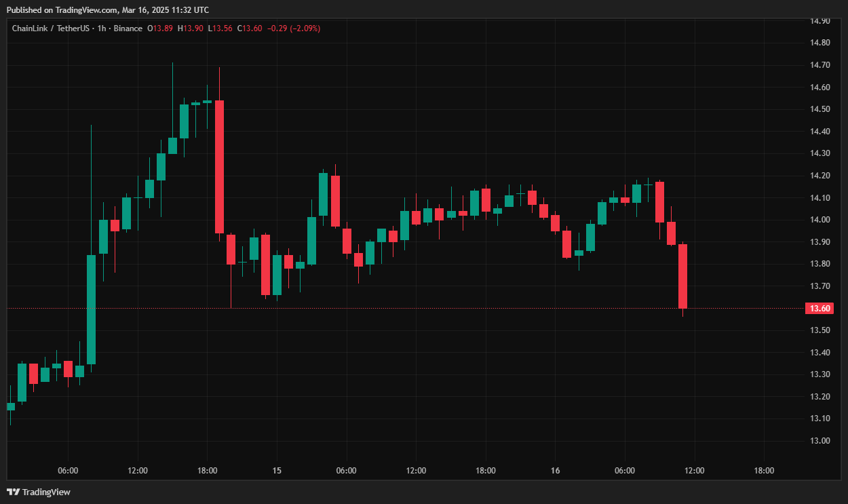Click the 14.90 price axis label
This screenshot has height=504, width=848.
820,21
